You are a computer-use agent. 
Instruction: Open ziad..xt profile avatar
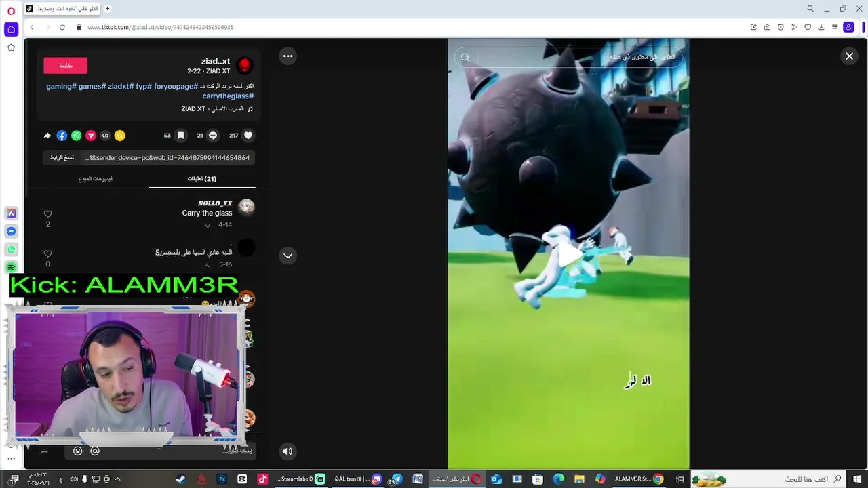(x=245, y=65)
